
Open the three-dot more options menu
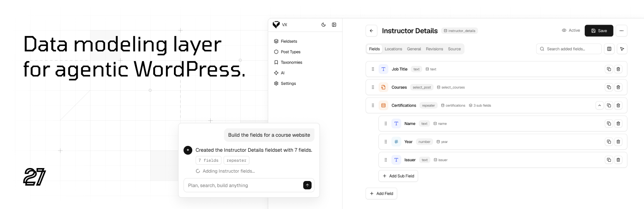click(621, 31)
